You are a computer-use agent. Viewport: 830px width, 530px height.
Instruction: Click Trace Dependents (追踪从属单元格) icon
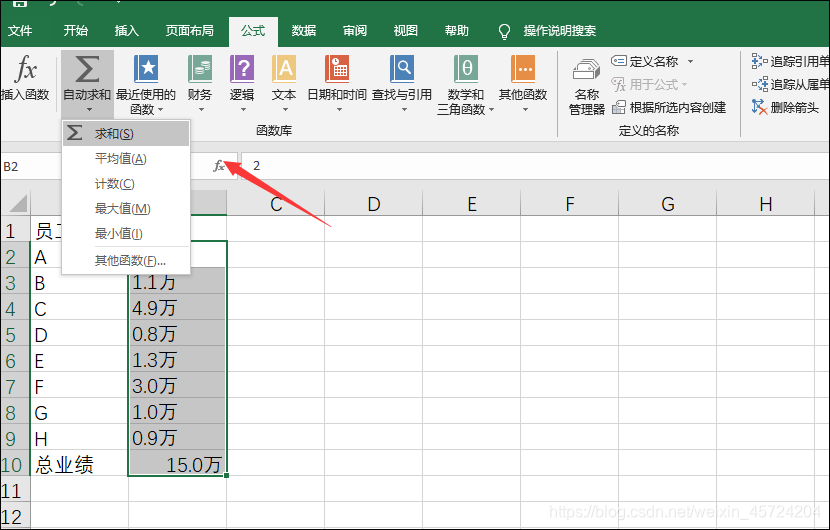759,84
